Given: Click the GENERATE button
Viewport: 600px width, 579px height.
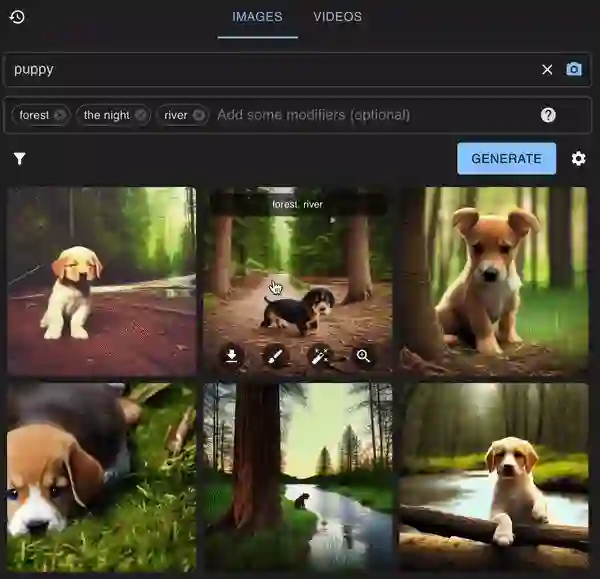Looking at the screenshot, I should point(506,158).
